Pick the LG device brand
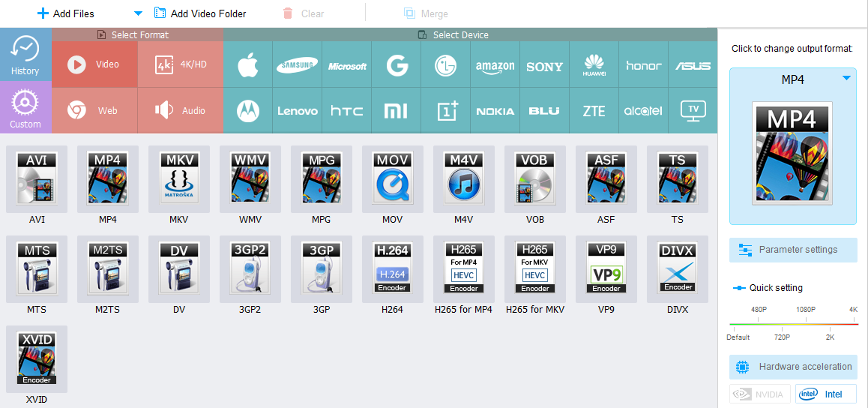The width and height of the screenshot is (868, 408). pos(446,66)
